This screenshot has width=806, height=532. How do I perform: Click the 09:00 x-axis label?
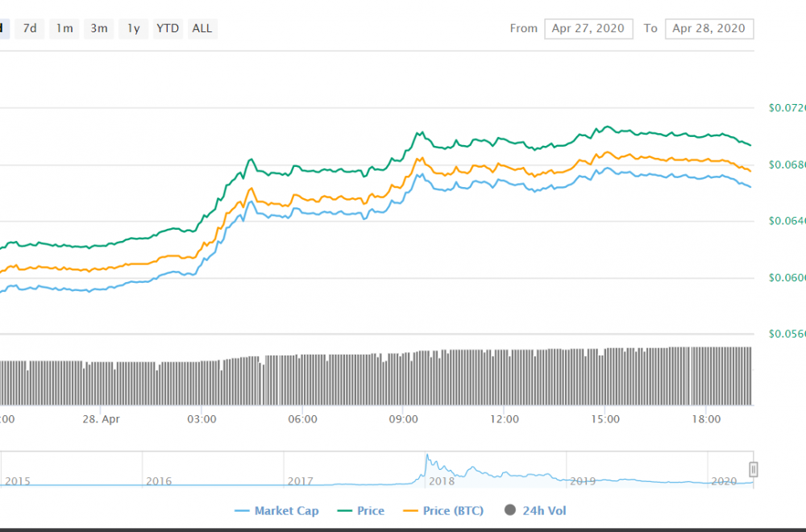(x=404, y=419)
